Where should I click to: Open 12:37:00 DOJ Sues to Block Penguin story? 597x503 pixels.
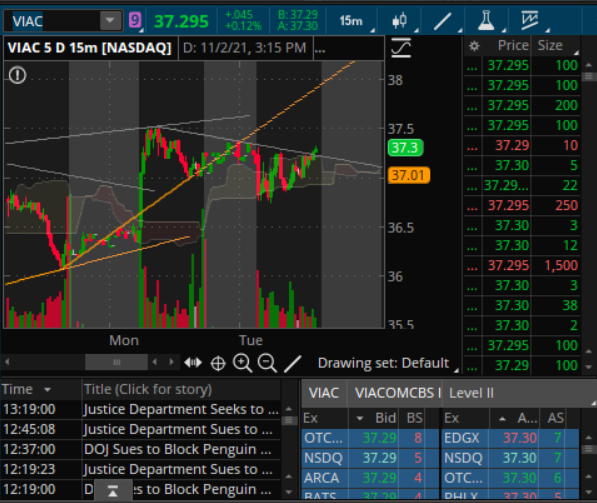point(140,449)
